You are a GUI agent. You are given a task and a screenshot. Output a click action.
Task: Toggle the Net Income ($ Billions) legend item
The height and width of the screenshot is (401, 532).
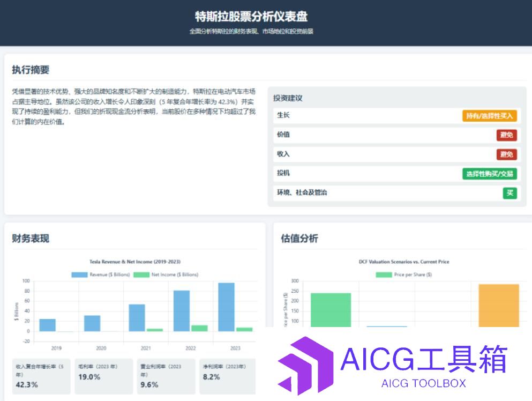pos(166,274)
